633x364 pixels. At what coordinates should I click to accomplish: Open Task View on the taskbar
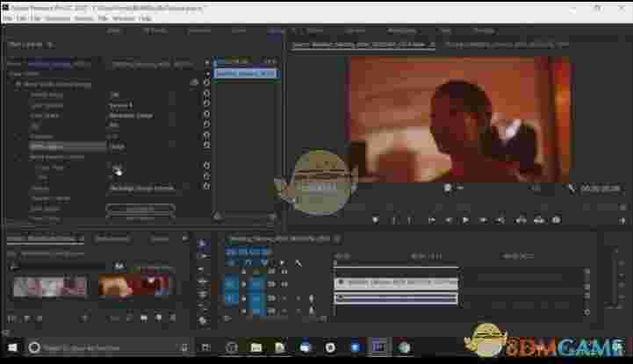coord(206,347)
